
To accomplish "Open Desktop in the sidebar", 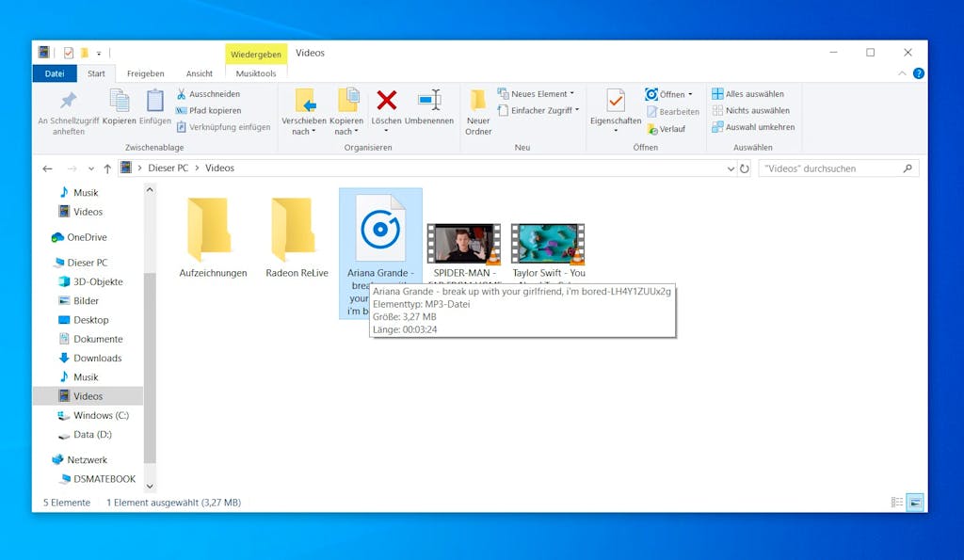I will 83,320.
